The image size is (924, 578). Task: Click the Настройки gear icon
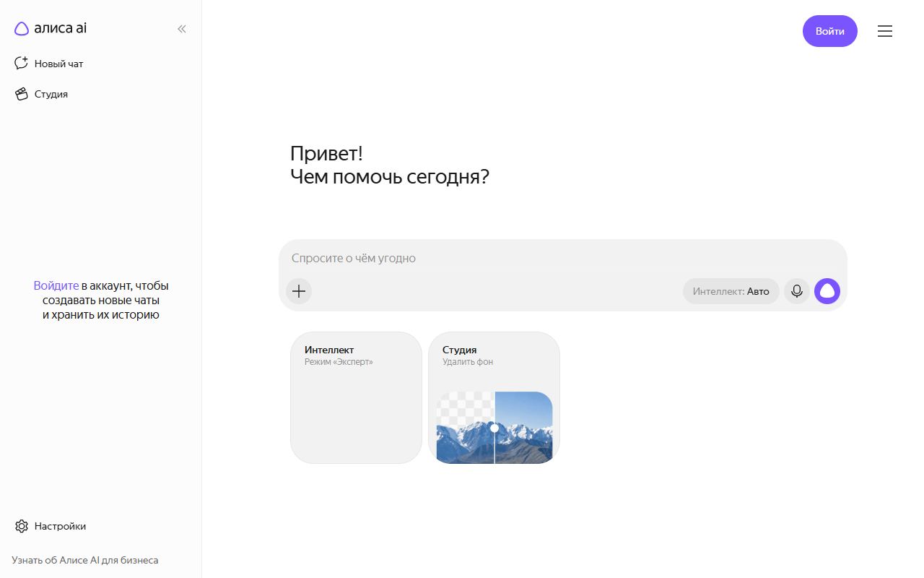(x=21, y=526)
